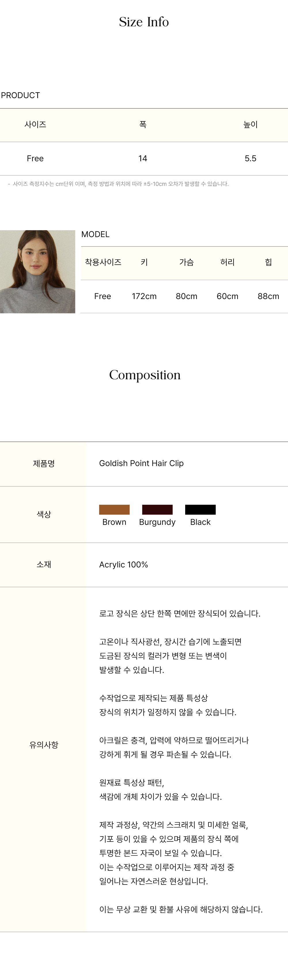Select the height value 5.5

point(250,159)
